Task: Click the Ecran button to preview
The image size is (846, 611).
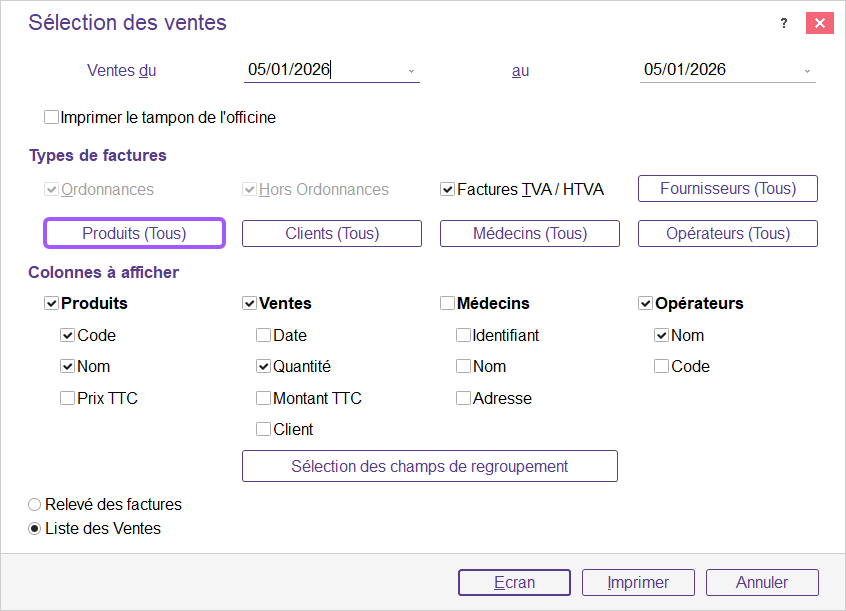Action: coord(514,582)
